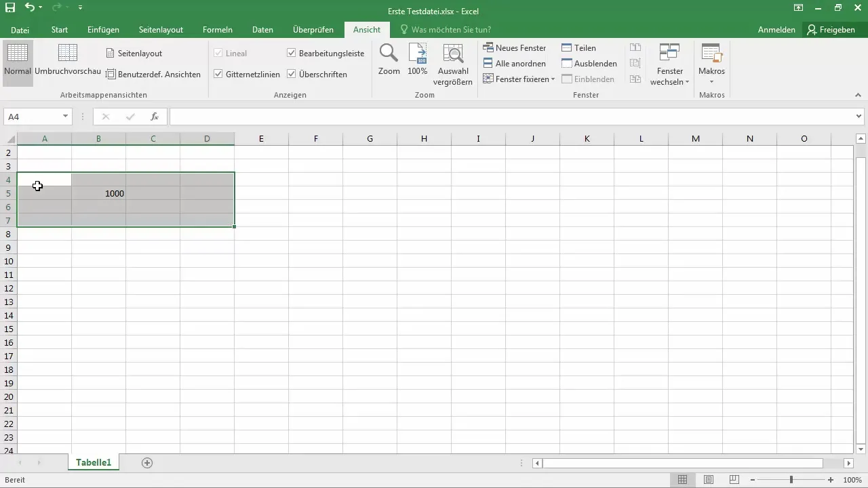Click the Anmelden sign-in link
868x488 pixels.
click(x=776, y=30)
